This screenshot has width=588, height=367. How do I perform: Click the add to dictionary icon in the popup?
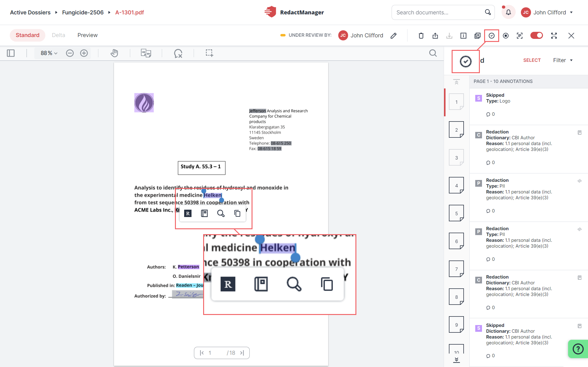(204, 213)
